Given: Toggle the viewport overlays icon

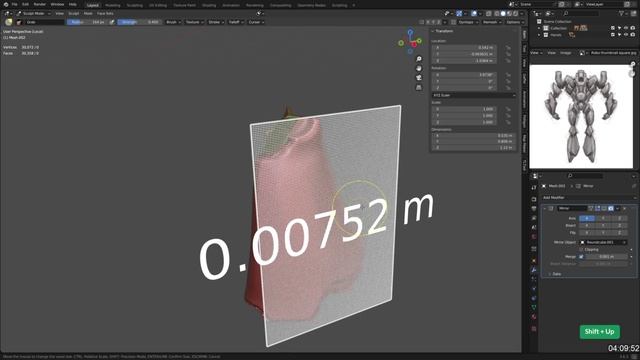Looking at the screenshot, I should point(474,13).
